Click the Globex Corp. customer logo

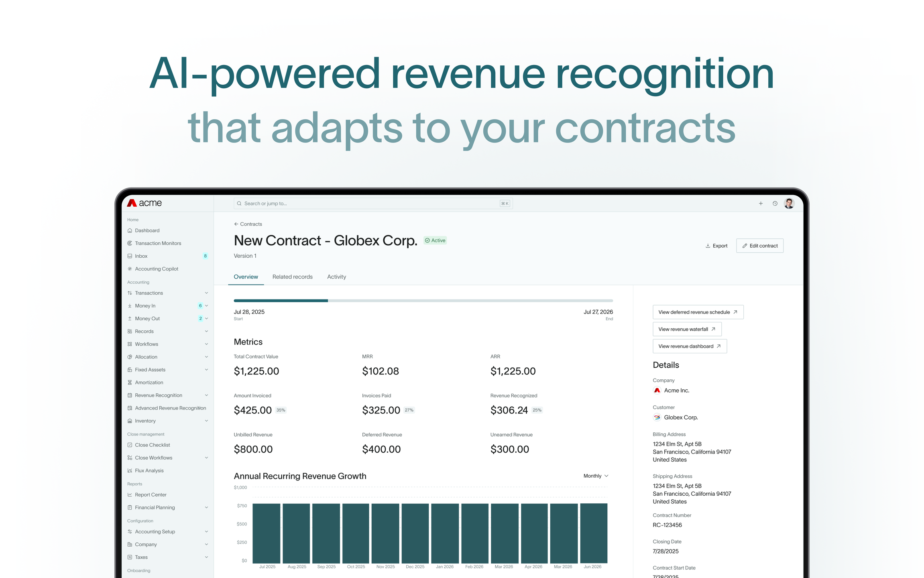pyautogui.click(x=657, y=417)
